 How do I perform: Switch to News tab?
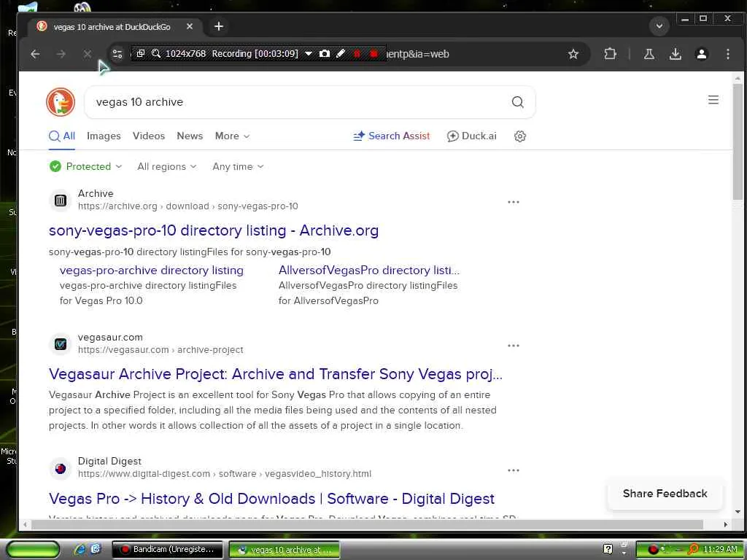pos(190,136)
